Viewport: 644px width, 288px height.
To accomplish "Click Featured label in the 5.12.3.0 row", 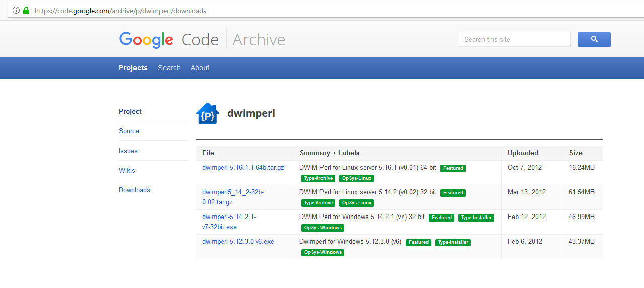I will click(418, 242).
